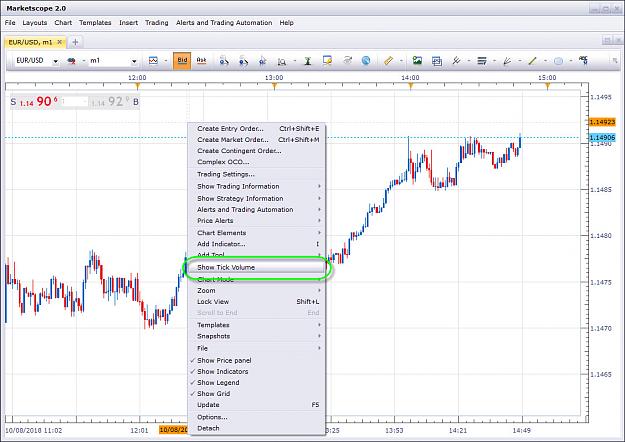Add a new chart tab with plus
Image resolution: width=625 pixels, height=442 pixels.
pyautogui.click(x=75, y=41)
